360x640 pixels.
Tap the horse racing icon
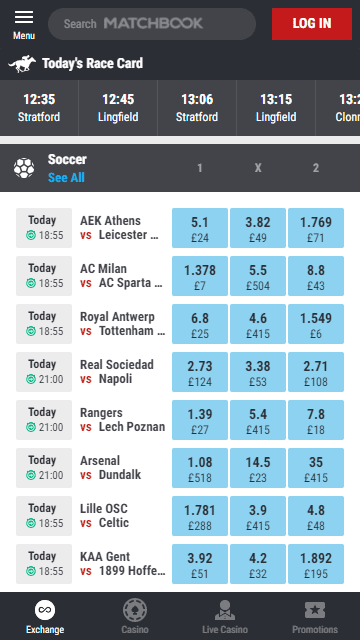pyautogui.click(x=22, y=64)
